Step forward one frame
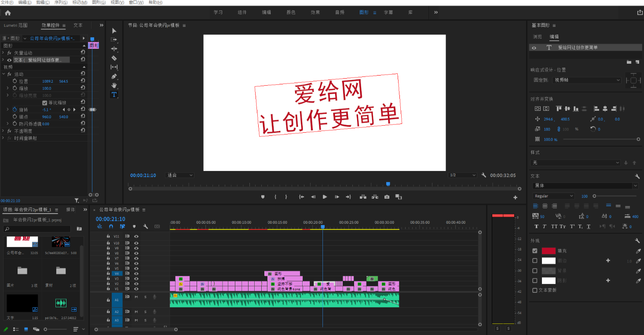644x335 pixels. pyautogui.click(x=337, y=197)
